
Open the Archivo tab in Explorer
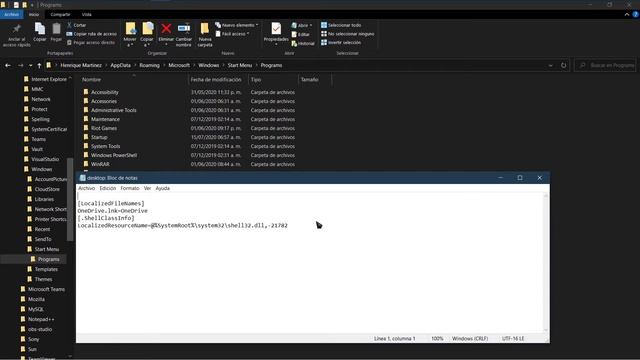(x=12, y=14)
